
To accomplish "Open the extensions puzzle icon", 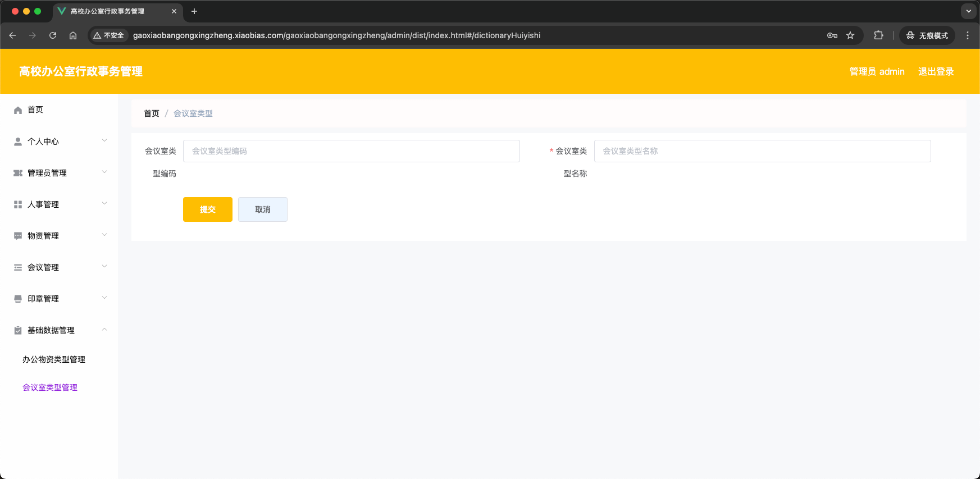I will coord(878,35).
